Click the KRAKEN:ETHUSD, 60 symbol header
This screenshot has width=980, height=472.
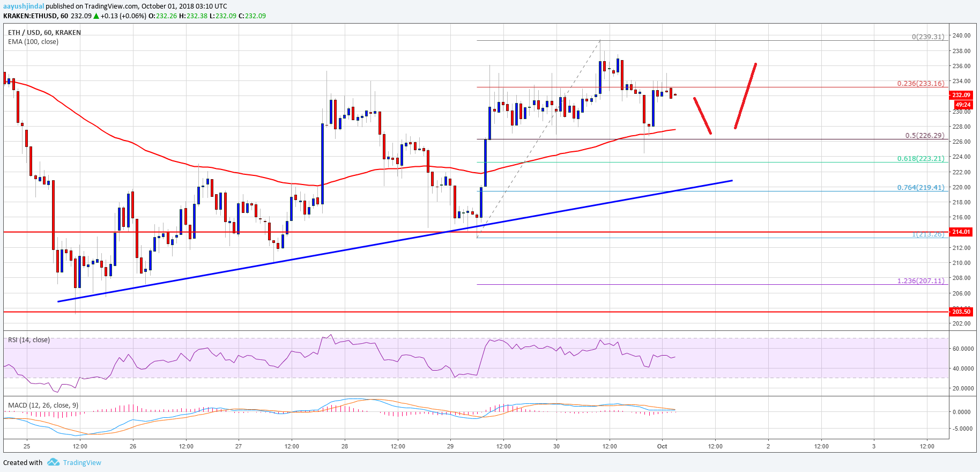point(35,16)
